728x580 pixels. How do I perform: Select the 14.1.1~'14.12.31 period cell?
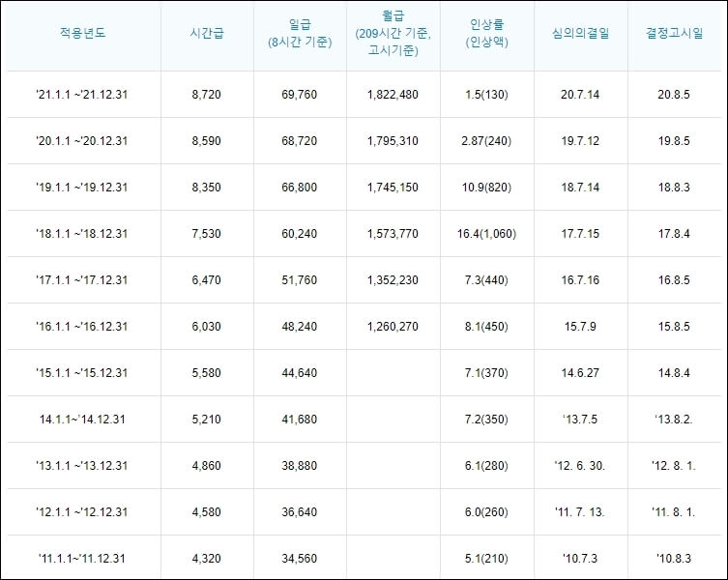coord(82,420)
